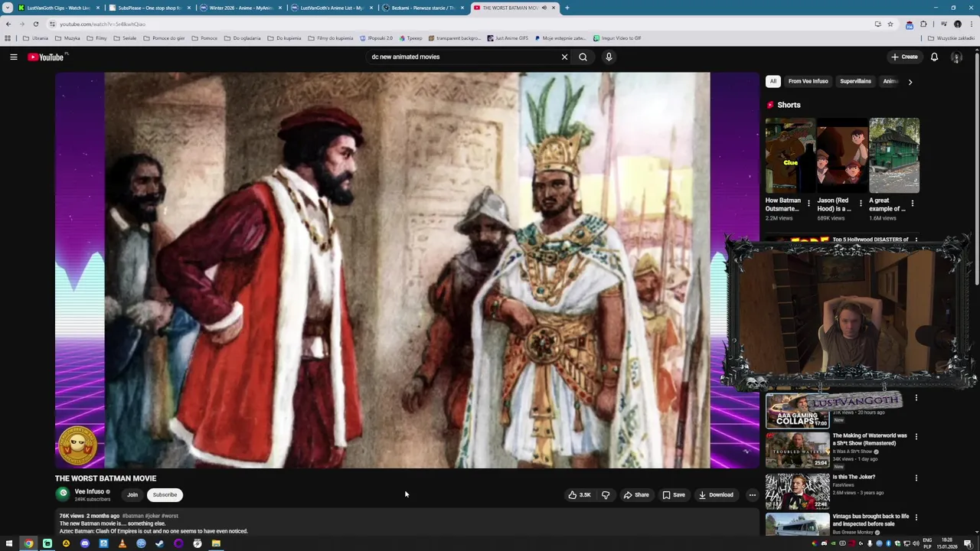Open options for 'How Batman Outsmarte...' short
980x551 pixels.
coord(808,204)
